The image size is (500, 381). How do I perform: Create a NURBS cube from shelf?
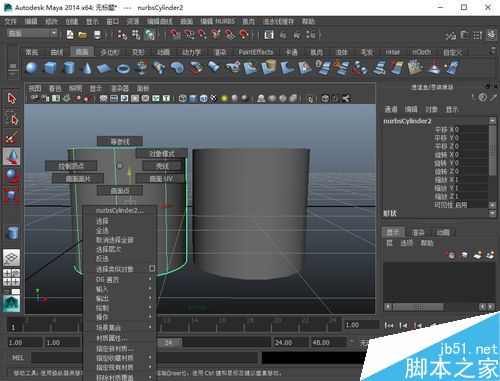tap(50, 68)
